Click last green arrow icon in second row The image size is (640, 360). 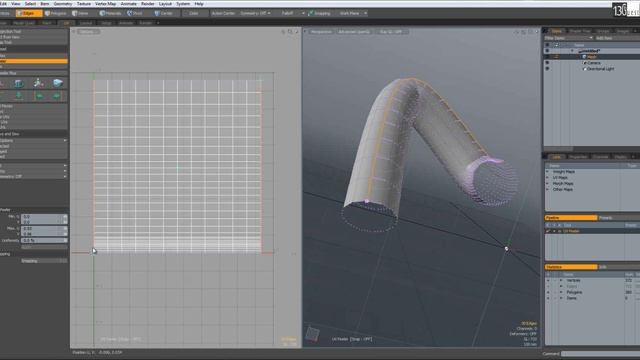(x=57, y=96)
